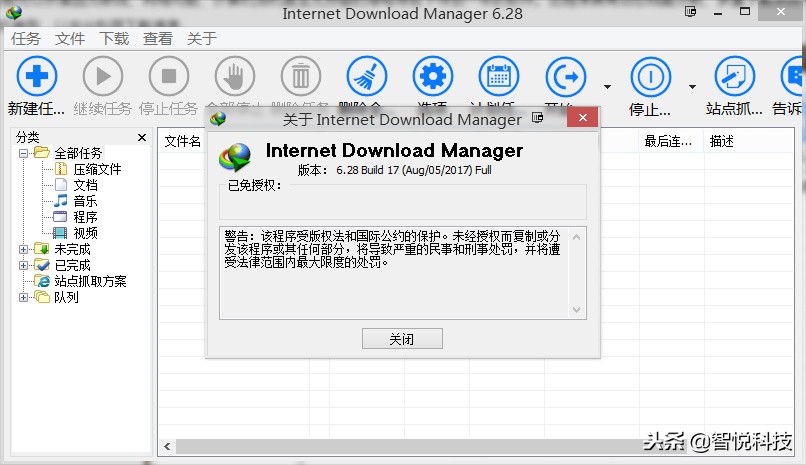The height and width of the screenshot is (465, 806).
Task: Click the Tell a Friend icon at toolbar edge
Action: (x=793, y=76)
